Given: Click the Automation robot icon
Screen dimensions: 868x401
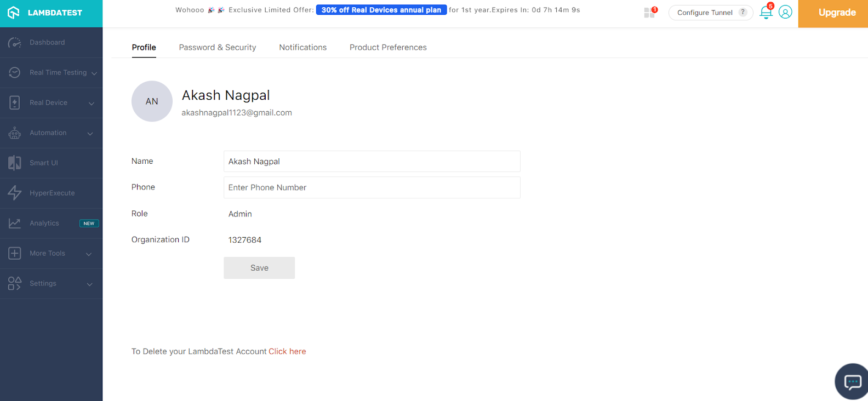Looking at the screenshot, I should (15, 133).
